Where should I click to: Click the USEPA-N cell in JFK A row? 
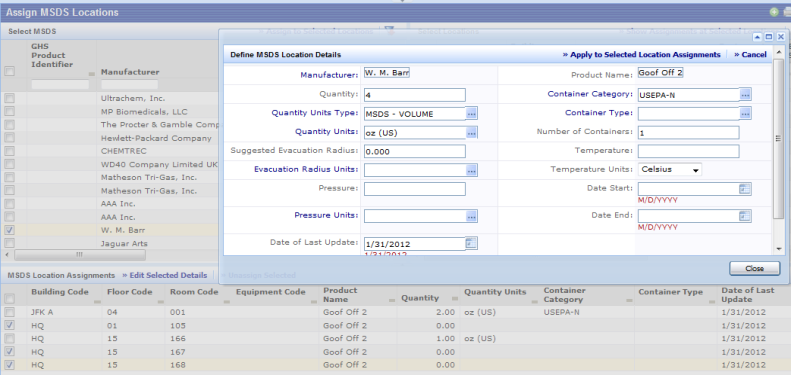561,312
